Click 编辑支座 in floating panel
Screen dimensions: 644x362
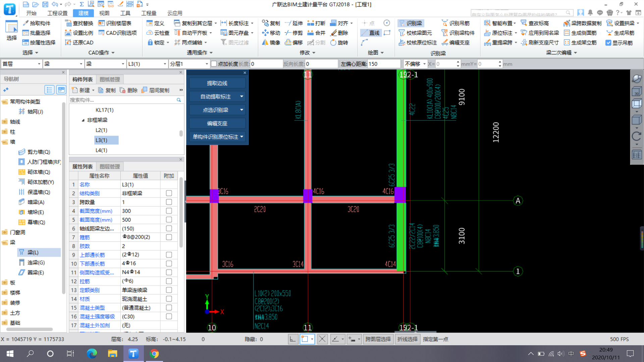point(217,123)
